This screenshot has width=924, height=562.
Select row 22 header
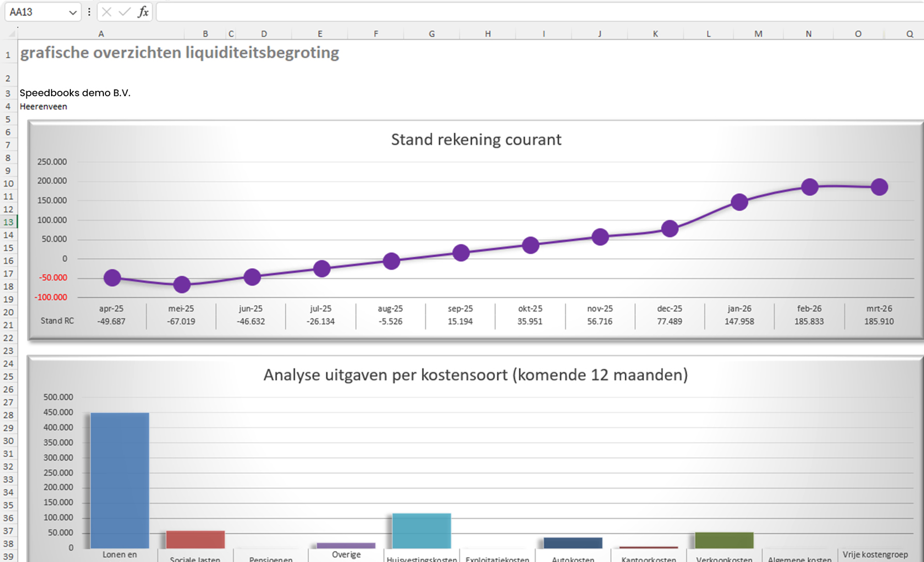(8, 338)
